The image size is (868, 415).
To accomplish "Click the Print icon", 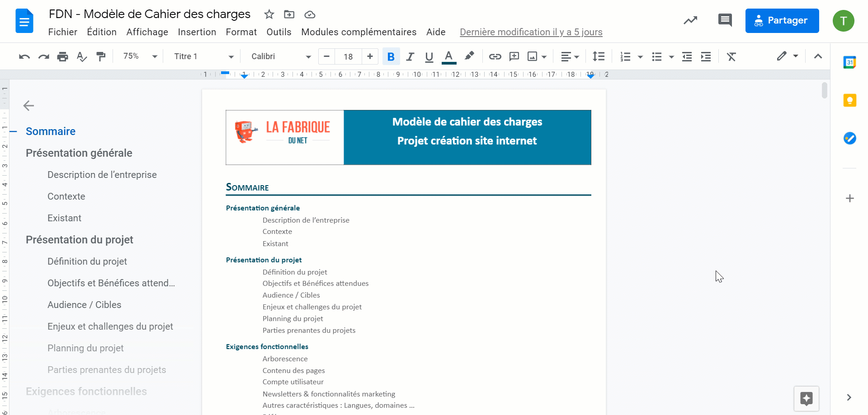I will point(62,56).
